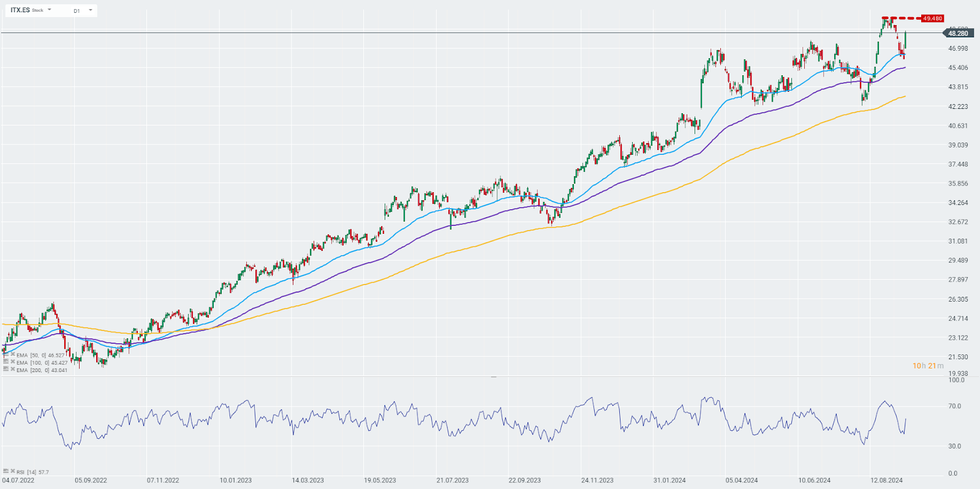Click the 29.489 price axis label
This screenshot has width=980, height=489.
[958, 260]
